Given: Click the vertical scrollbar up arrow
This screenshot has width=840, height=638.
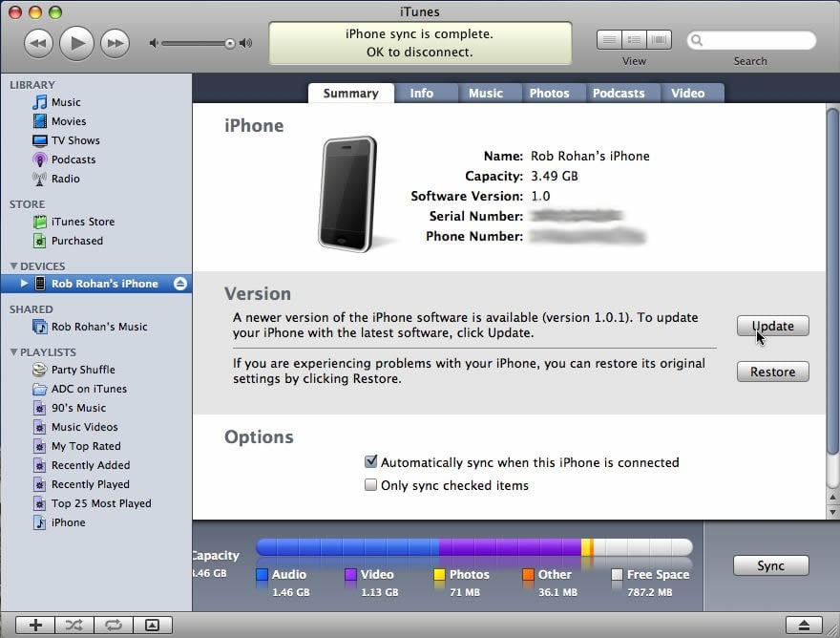Looking at the screenshot, I should (832, 498).
